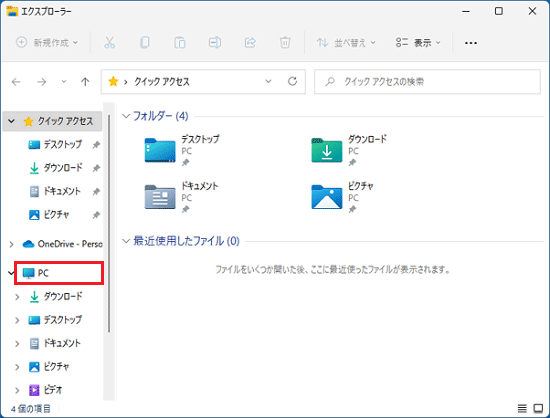The width and height of the screenshot is (550, 418).
Task: Select pinned ダウンロード in navigation pane
Action: (x=62, y=168)
